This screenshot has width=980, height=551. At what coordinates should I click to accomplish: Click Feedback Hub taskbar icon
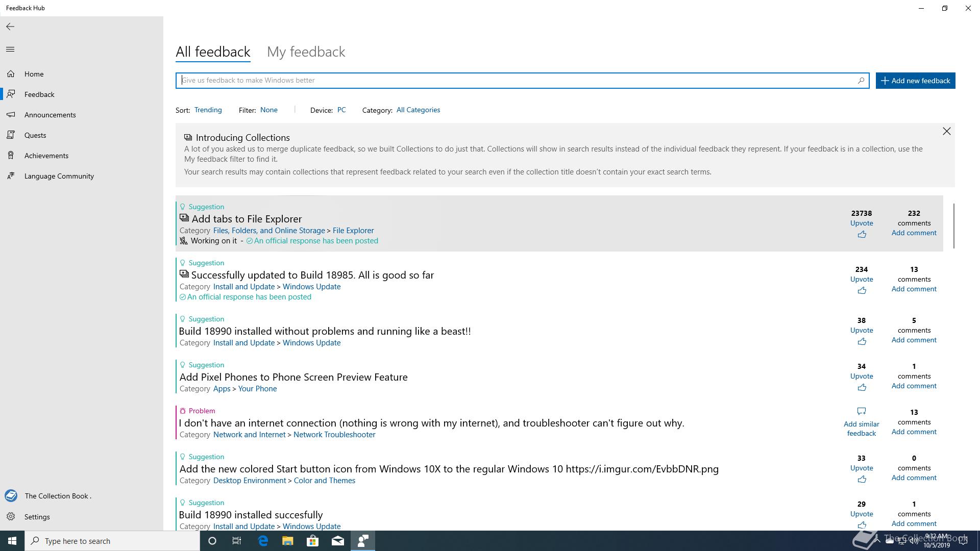[x=363, y=541]
